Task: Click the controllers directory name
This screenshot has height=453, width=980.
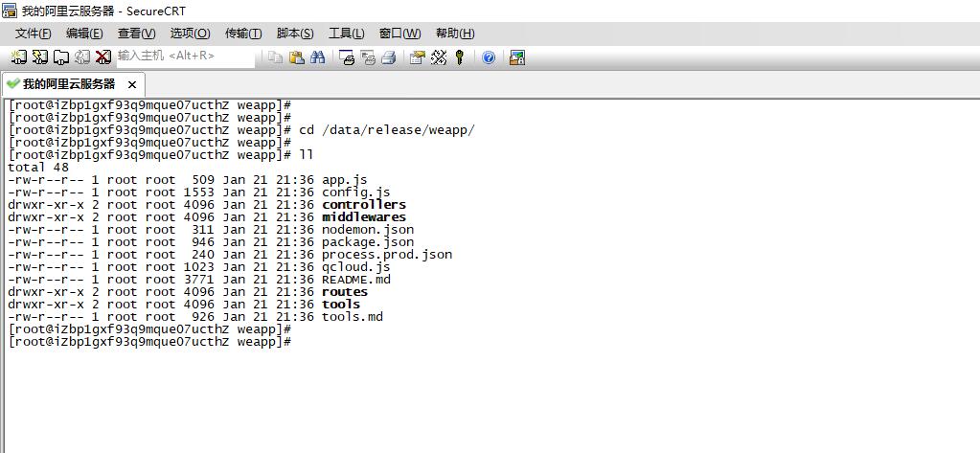Action: pos(364,205)
